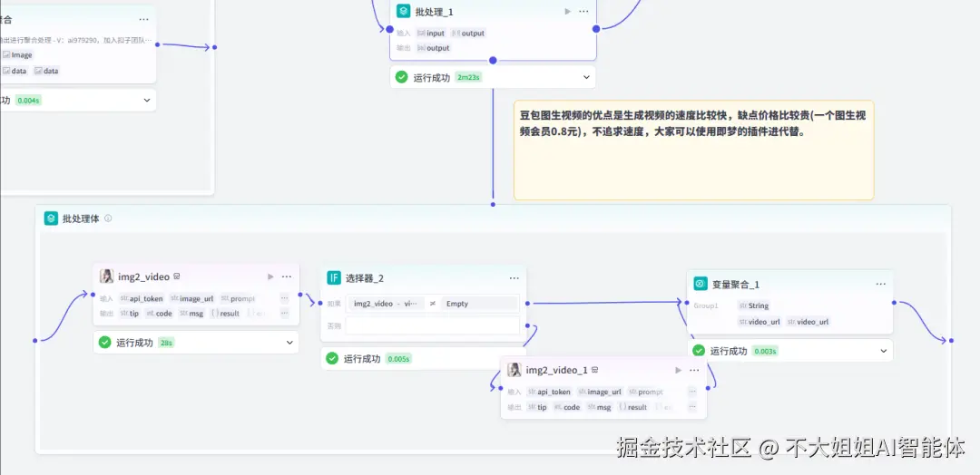The width and height of the screenshot is (980, 475).
Task: Open img2_video_1 node more options menu
Action: (694, 370)
